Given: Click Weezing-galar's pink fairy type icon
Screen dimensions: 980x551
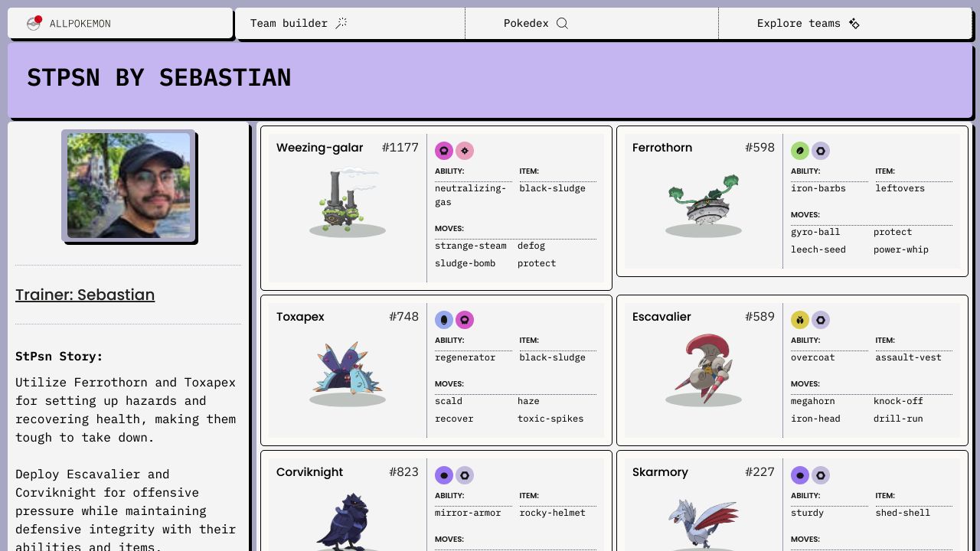Looking at the screenshot, I should (x=465, y=151).
